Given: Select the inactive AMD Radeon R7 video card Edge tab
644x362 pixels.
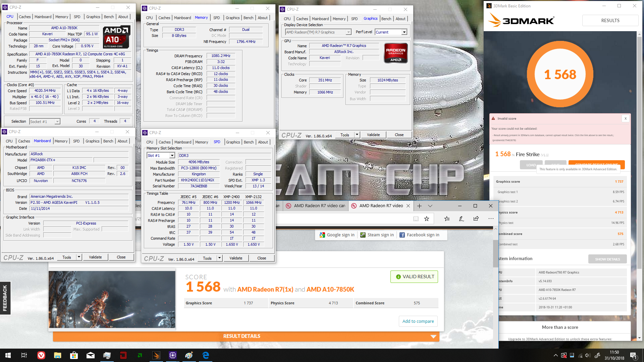Looking at the screenshot, I should [316, 206].
